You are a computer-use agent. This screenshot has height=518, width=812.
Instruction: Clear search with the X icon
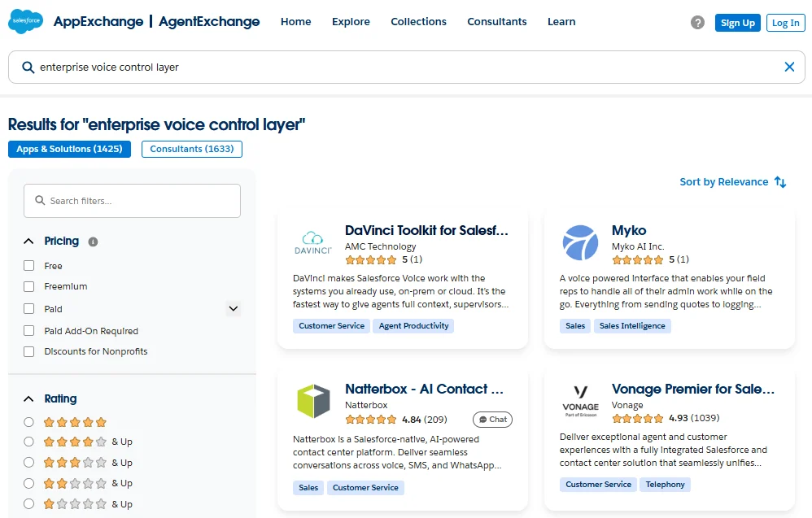(x=788, y=67)
